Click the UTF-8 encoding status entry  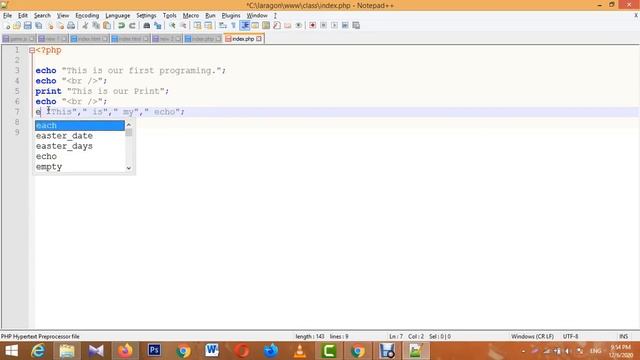coord(571,336)
